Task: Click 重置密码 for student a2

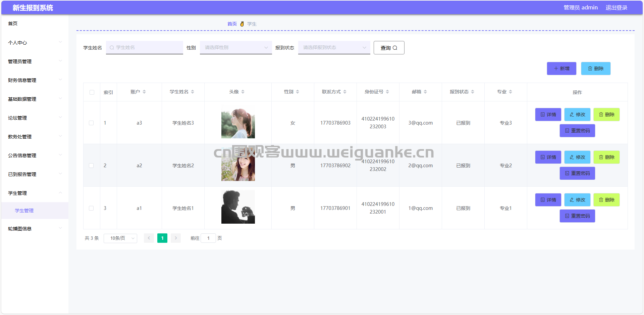Action: (577, 173)
